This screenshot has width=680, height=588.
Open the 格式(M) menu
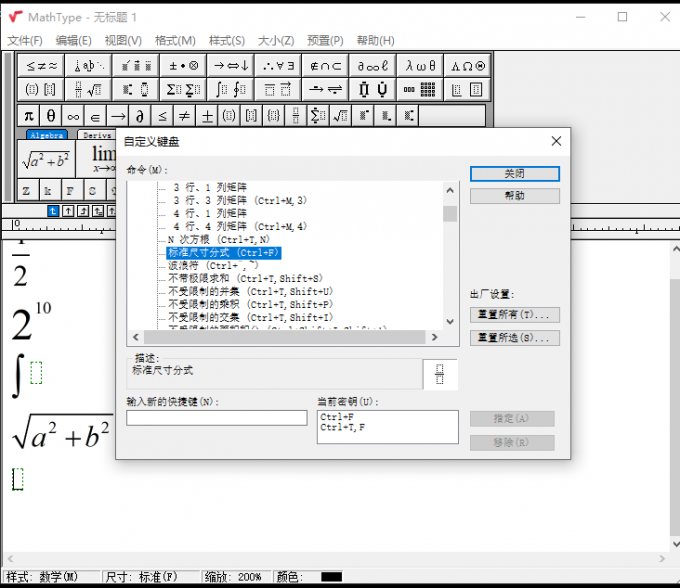tap(175, 40)
